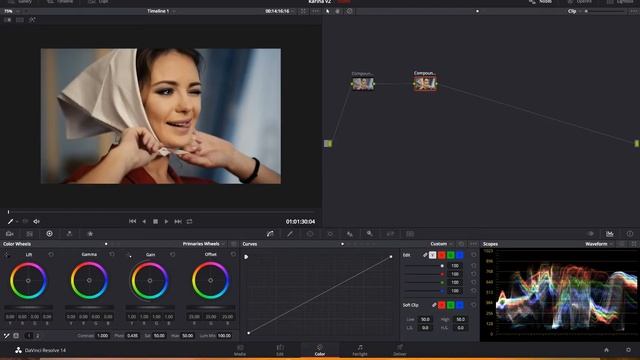640x360 pixels.
Task: Reset the Offset color wheel
Action: click(233, 254)
